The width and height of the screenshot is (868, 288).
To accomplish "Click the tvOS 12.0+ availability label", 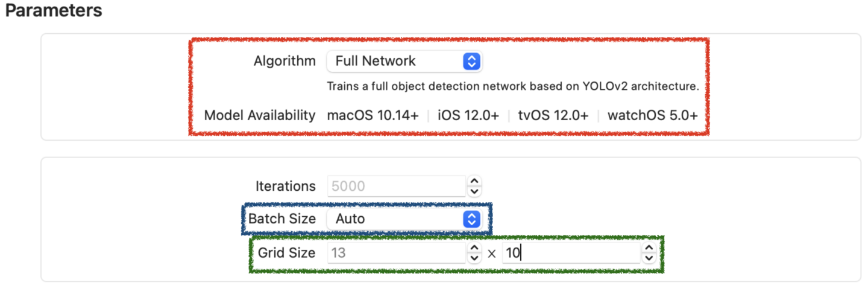I will [x=553, y=115].
